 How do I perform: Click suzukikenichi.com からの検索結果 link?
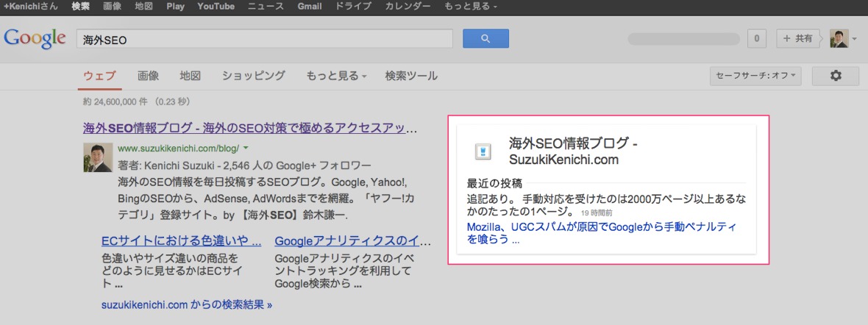[x=187, y=304]
